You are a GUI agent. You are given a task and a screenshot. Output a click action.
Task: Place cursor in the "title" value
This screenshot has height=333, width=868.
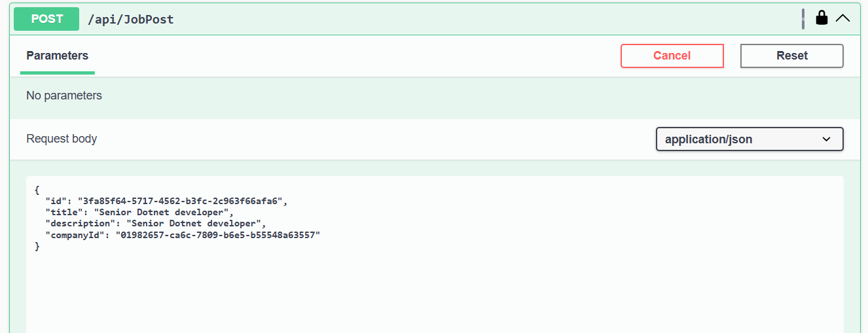(162, 213)
